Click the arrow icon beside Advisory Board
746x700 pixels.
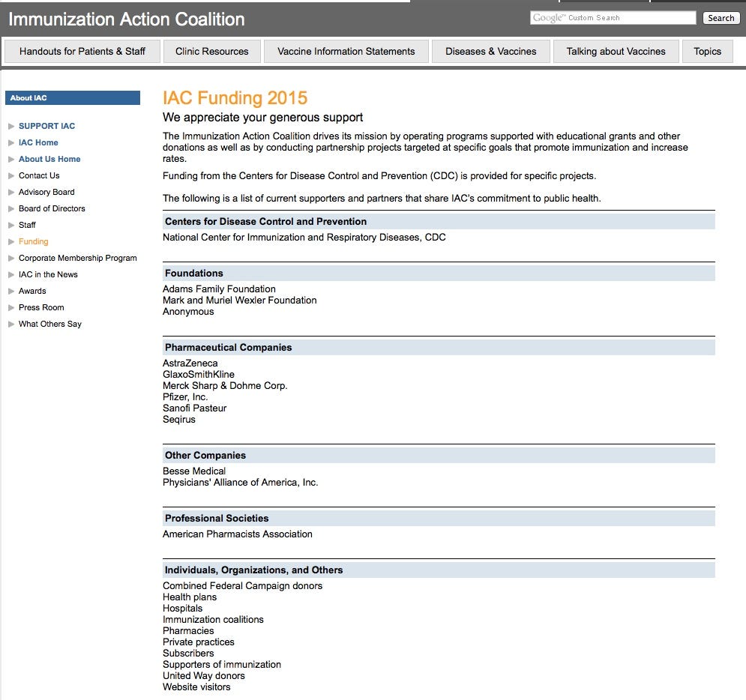click(x=11, y=192)
